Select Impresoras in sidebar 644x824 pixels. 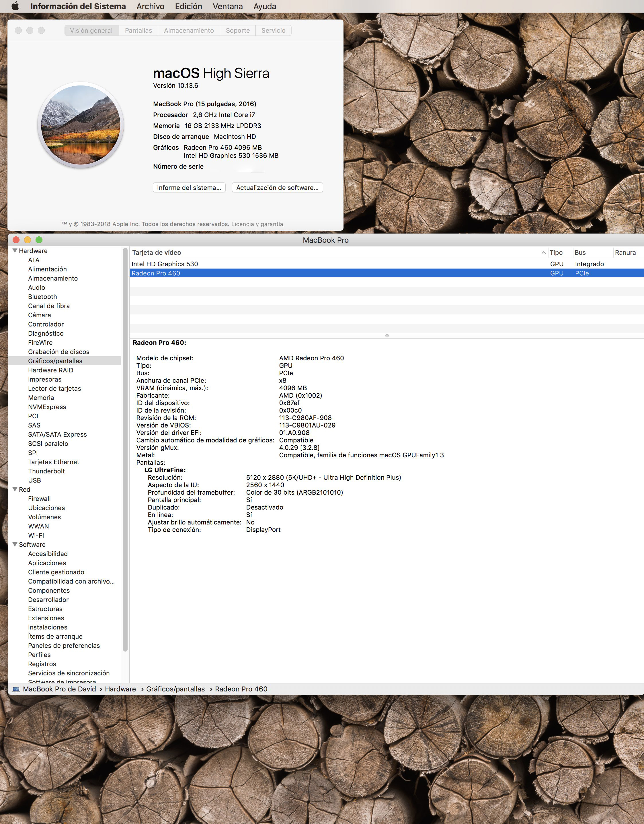(x=44, y=380)
